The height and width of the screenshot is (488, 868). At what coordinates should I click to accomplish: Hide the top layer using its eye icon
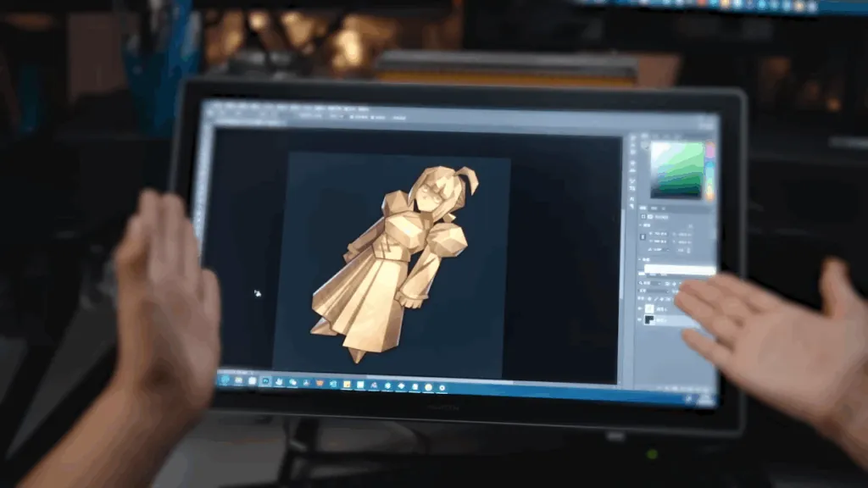pos(641,309)
